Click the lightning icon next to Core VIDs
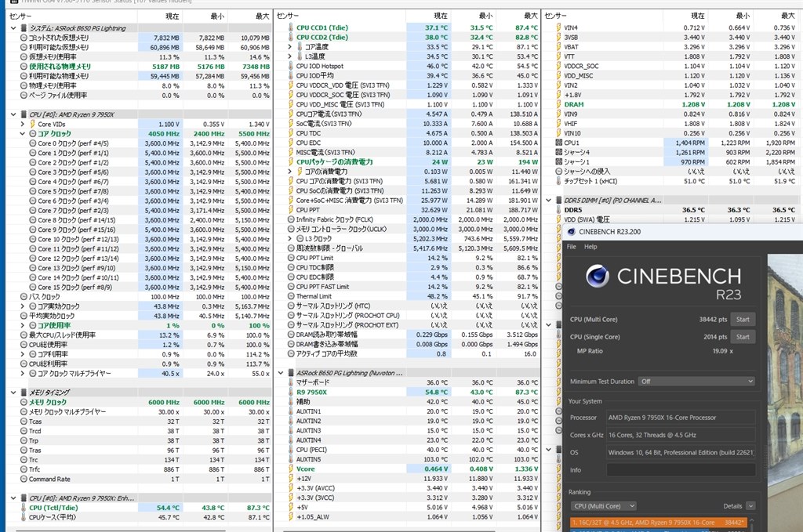Image resolution: width=803 pixels, height=532 pixels. tap(32, 124)
